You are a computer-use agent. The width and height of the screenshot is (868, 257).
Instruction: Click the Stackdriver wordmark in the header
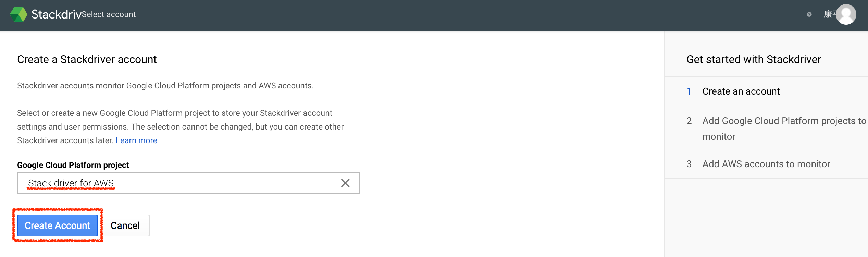point(56,14)
